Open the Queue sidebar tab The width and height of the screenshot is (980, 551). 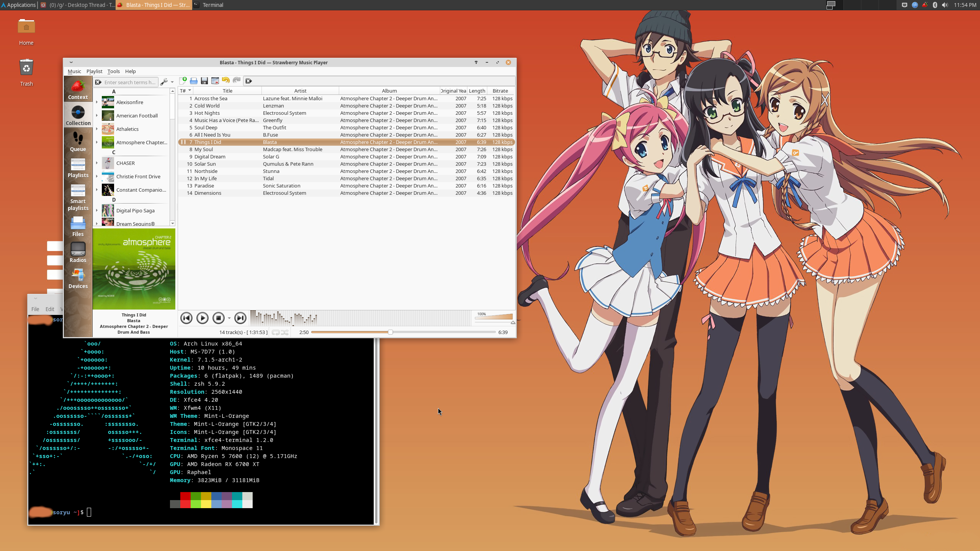(x=78, y=141)
